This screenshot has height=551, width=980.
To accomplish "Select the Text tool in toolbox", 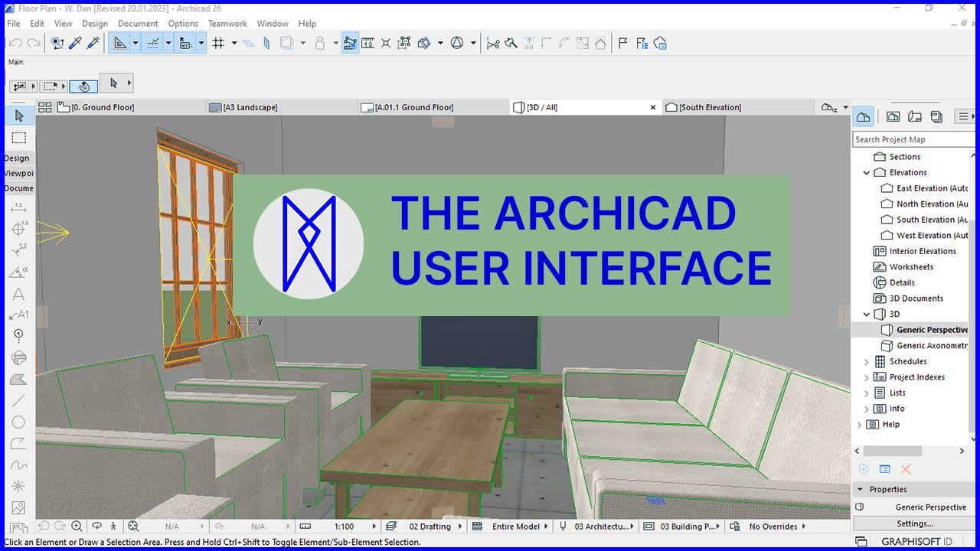I will click(x=18, y=294).
